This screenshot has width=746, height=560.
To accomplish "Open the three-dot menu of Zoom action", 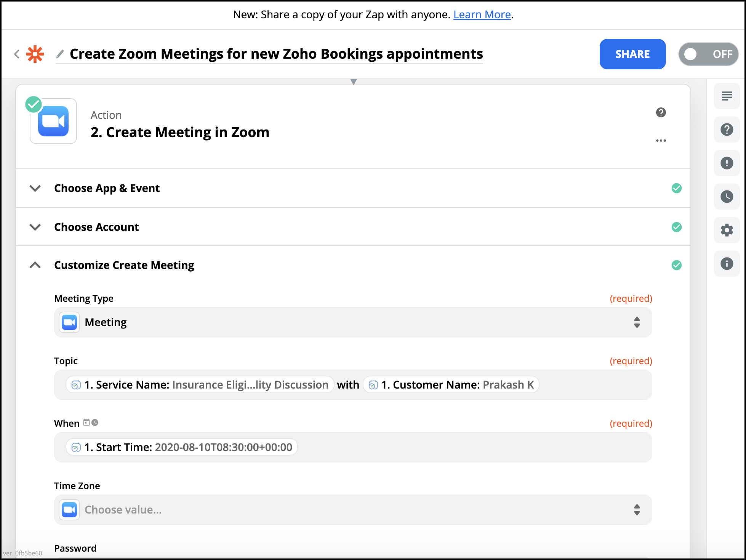I will [x=661, y=141].
